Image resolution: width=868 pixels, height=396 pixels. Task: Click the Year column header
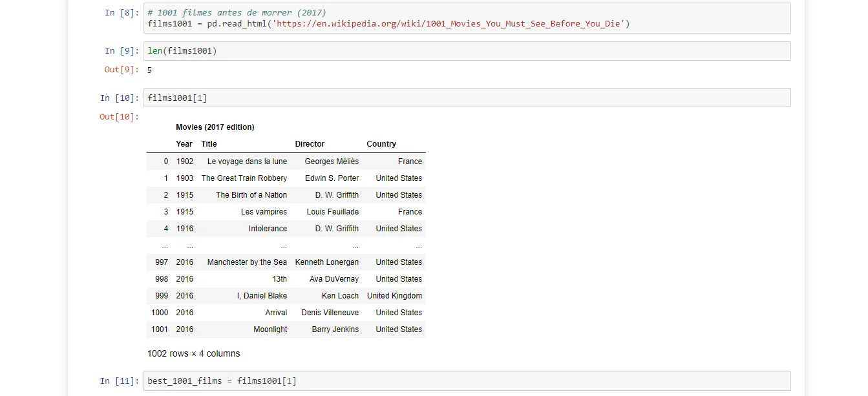tap(184, 144)
